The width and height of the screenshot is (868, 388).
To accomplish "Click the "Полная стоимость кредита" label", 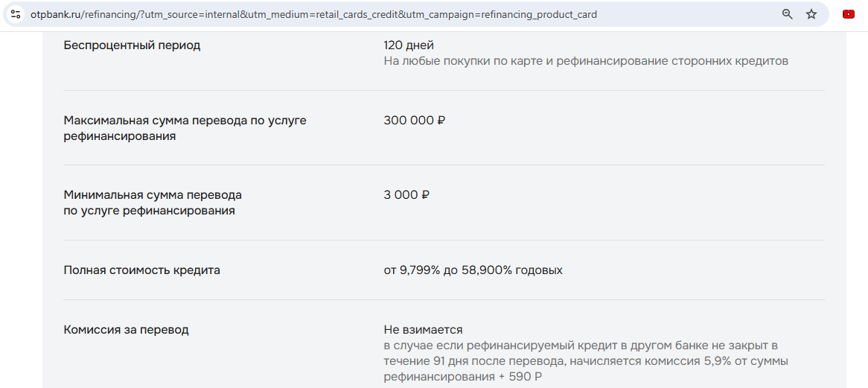I will (142, 270).
